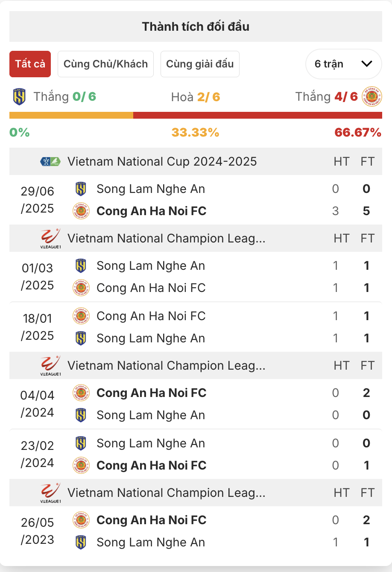Click the 26/05/2023 match date

click(38, 531)
